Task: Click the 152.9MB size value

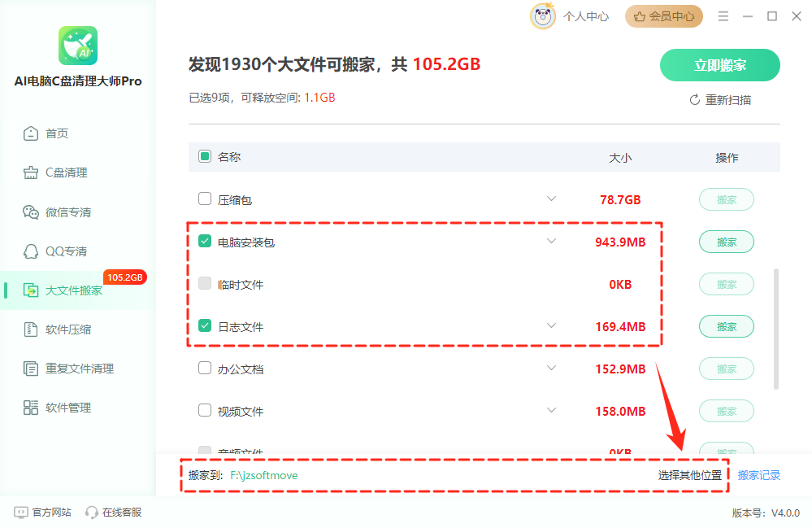Action: tap(620, 369)
